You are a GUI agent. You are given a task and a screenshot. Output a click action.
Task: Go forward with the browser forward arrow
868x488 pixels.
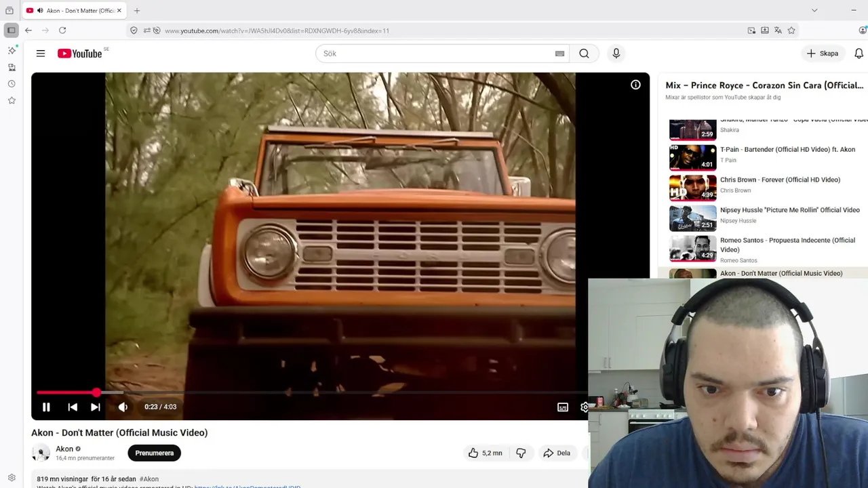point(45,30)
